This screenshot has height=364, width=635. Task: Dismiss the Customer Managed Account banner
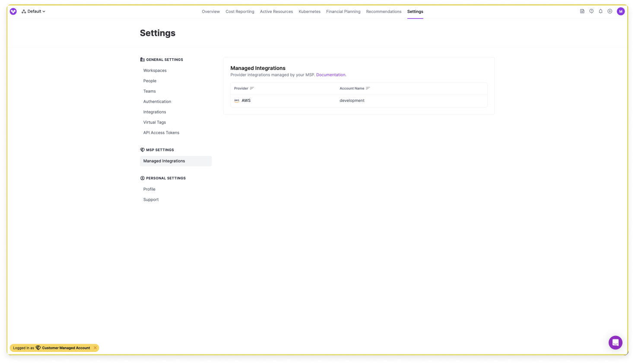click(x=95, y=348)
